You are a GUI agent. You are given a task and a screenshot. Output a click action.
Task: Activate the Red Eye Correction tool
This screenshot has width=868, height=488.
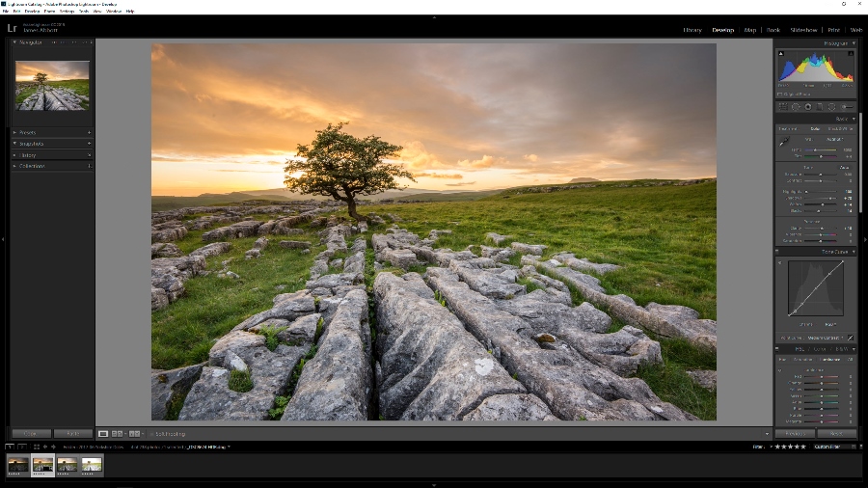[808, 106]
